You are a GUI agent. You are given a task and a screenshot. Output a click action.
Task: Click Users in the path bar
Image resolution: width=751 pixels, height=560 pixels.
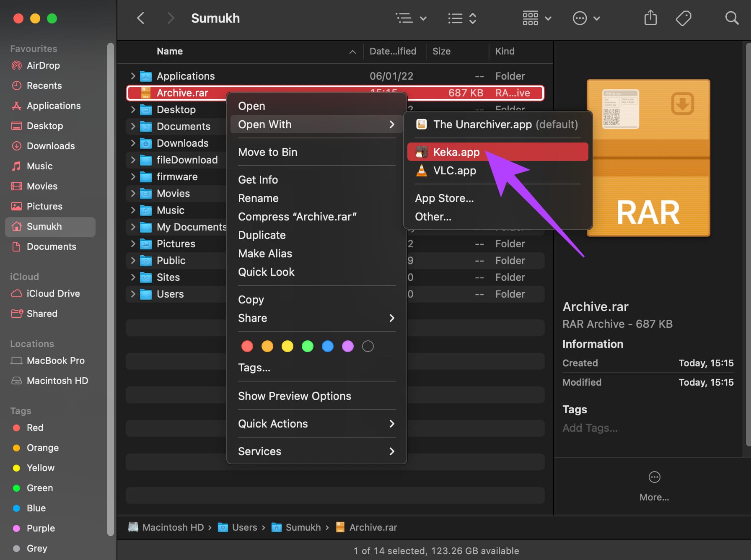point(238,527)
